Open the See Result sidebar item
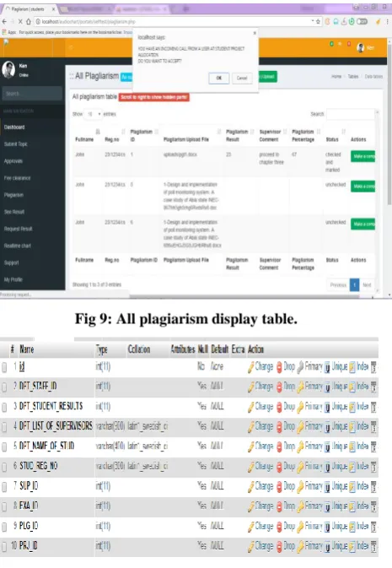The image size is (392, 568). [14, 212]
